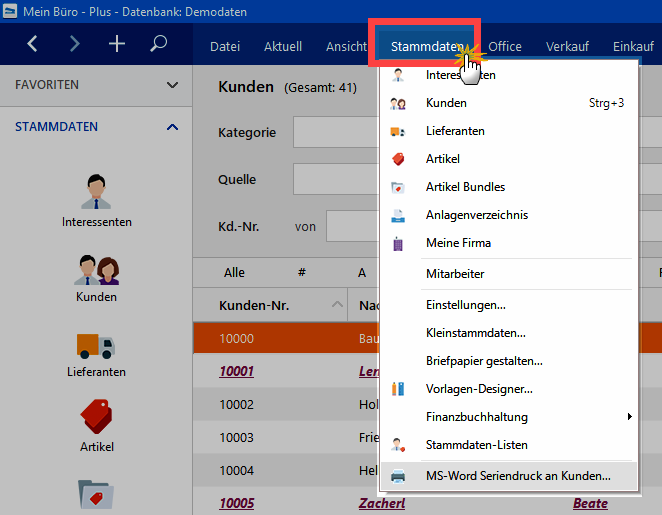
Task: Open the Ansicht menu
Action: (346, 46)
